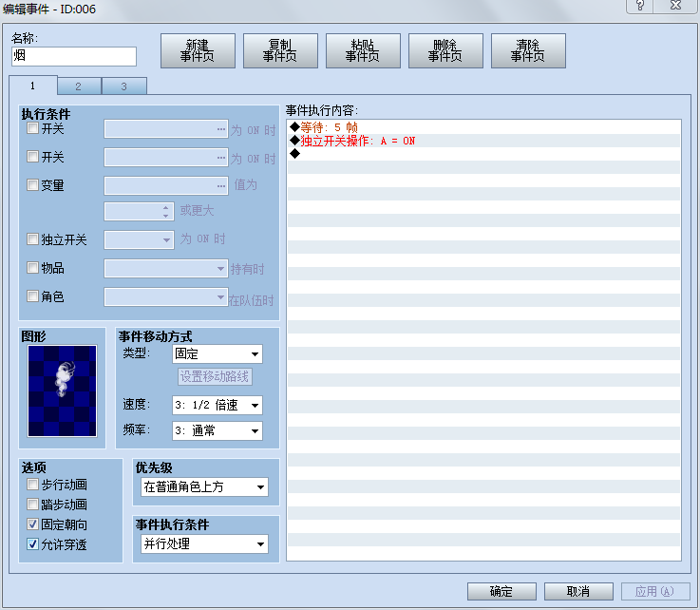Select the 独立开关操作: A = ON line
Viewport: 700px width, 610px height.
point(484,141)
